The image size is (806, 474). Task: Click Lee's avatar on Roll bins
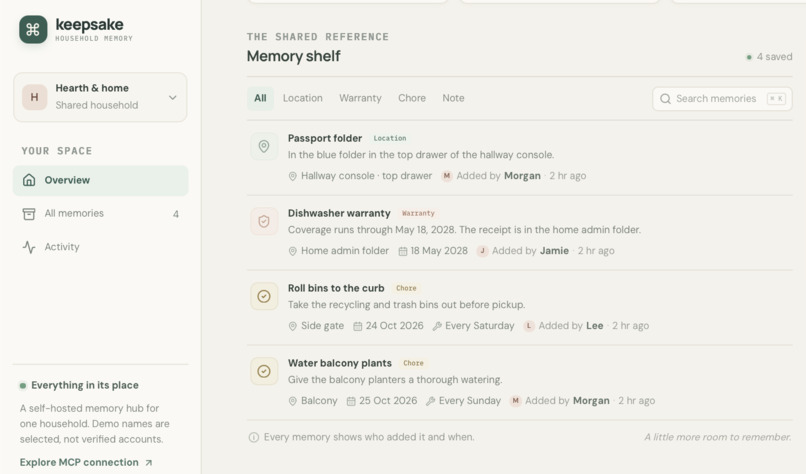click(x=529, y=326)
